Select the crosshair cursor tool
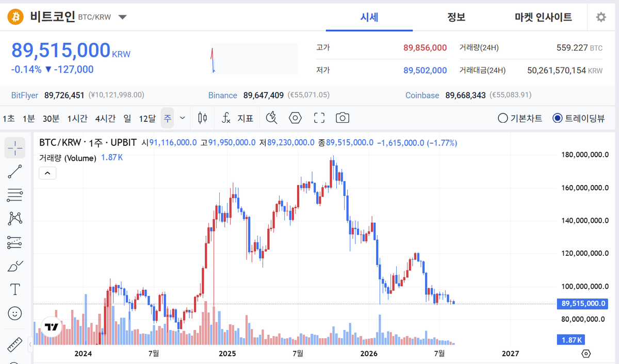 tap(15, 148)
